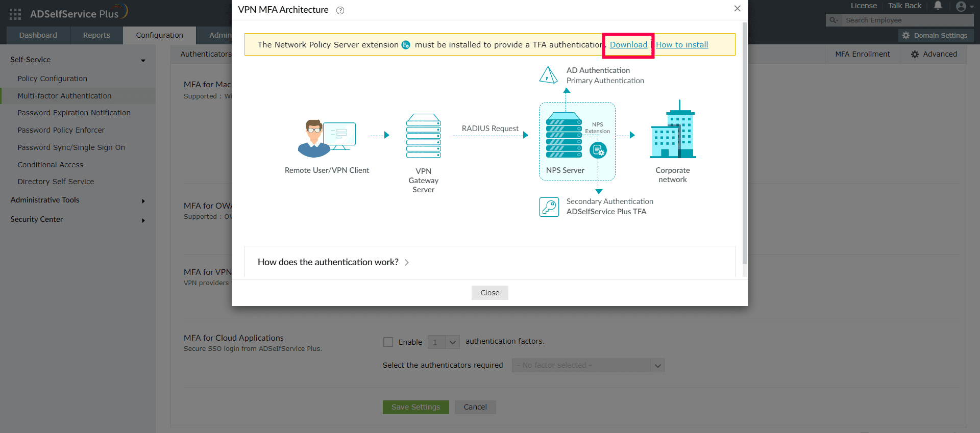This screenshot has width=980, height=433.
Task: Click the Talk Back link in the header
Action: tap(904, 6)
